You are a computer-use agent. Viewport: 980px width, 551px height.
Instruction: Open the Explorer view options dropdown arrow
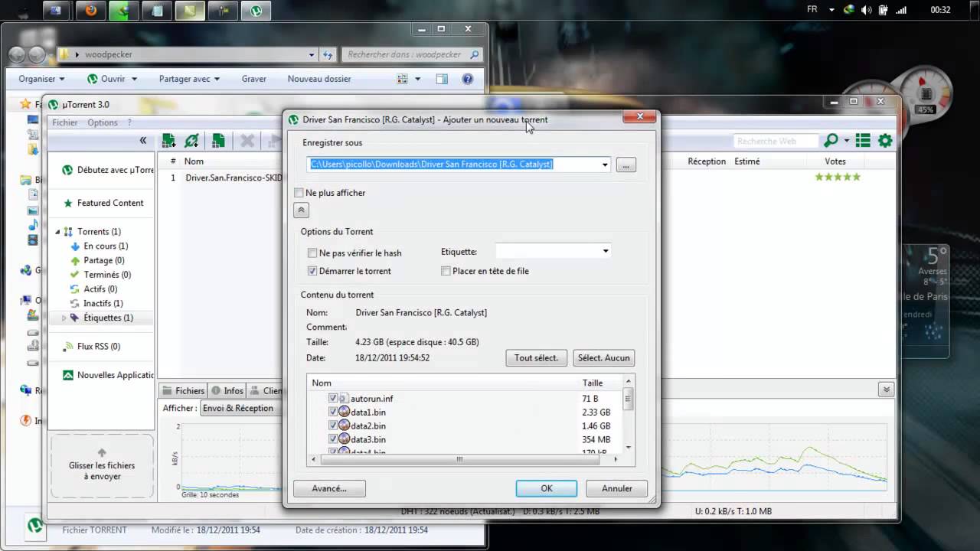(417, 79)
